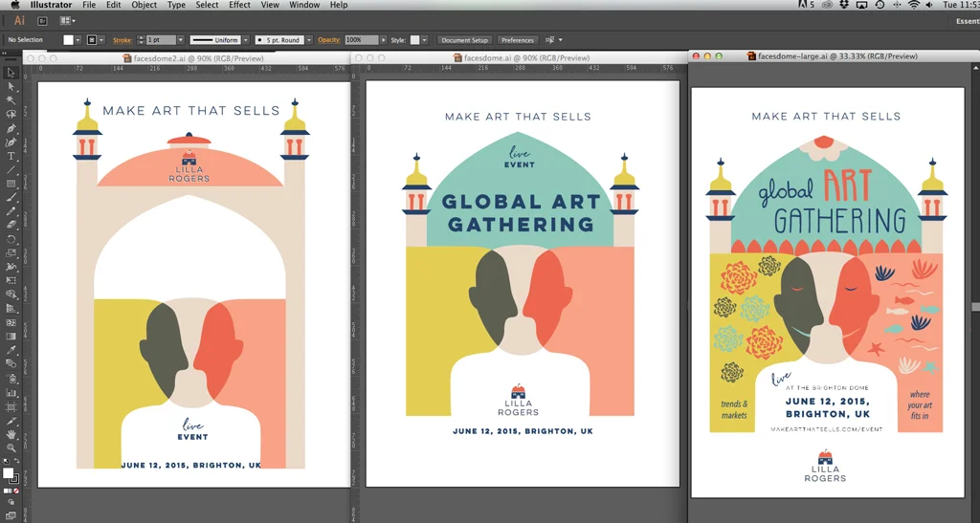Image resolution: width=980 pixels, height=523 pixels.
Task: Select the Rectangle tool
Action: (11, 184)
